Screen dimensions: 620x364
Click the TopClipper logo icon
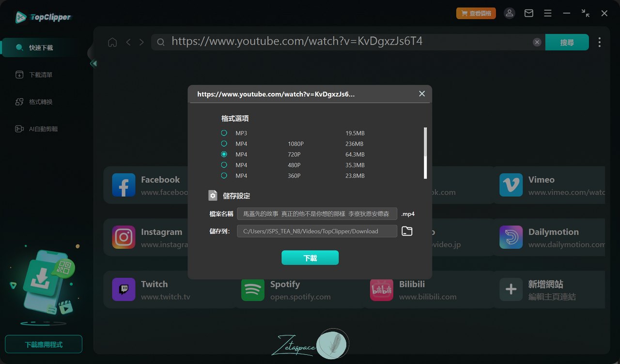coord(21,17)
